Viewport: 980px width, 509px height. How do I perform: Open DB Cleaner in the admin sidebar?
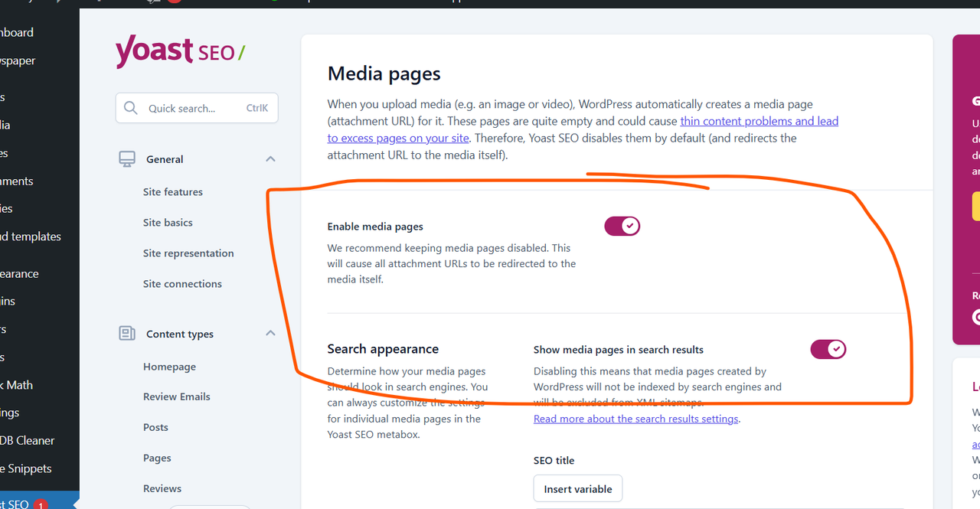28,440
